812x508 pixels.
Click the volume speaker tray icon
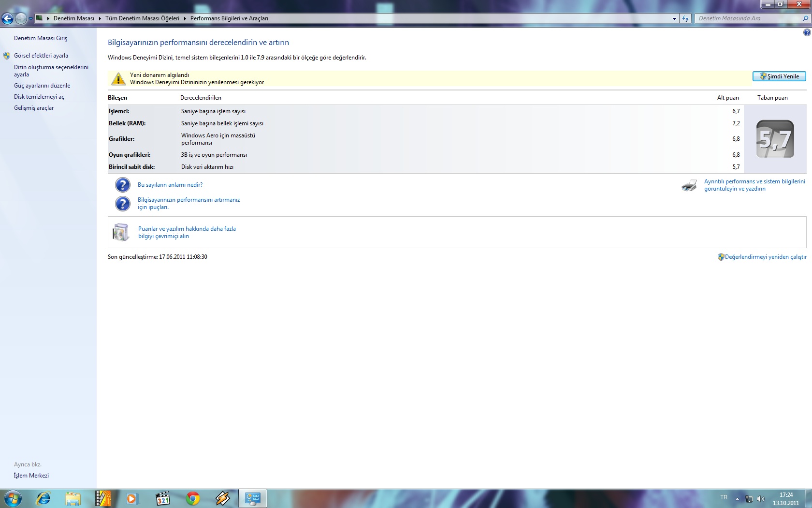760,499
